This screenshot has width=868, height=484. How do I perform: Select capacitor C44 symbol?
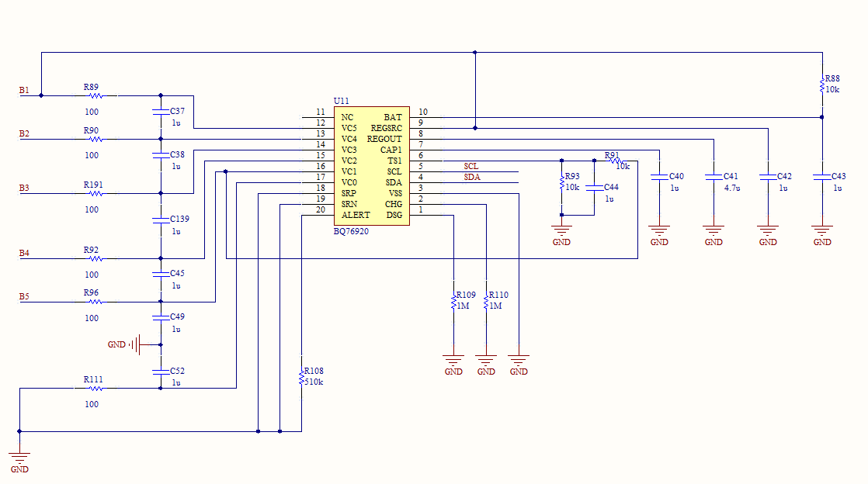click(594, 188)
